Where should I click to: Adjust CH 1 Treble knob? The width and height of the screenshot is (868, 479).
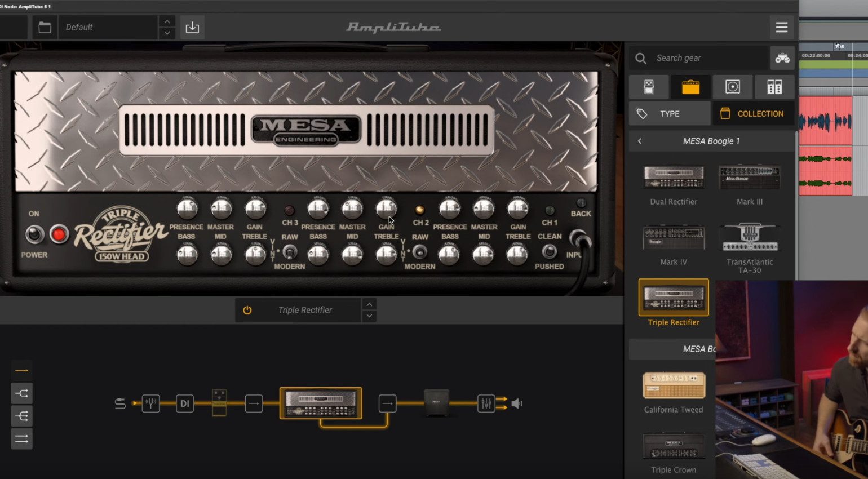pos(517,255)
